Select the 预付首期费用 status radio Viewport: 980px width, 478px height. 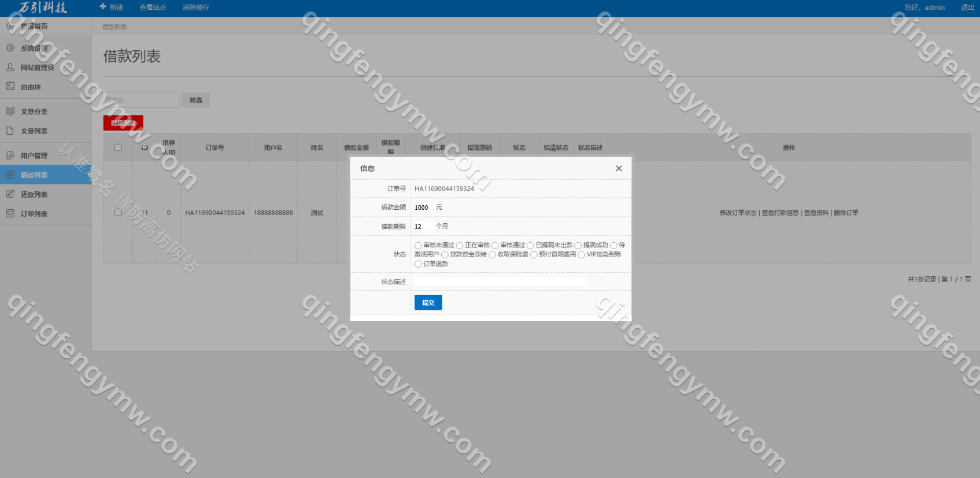[x=534, y=255]
